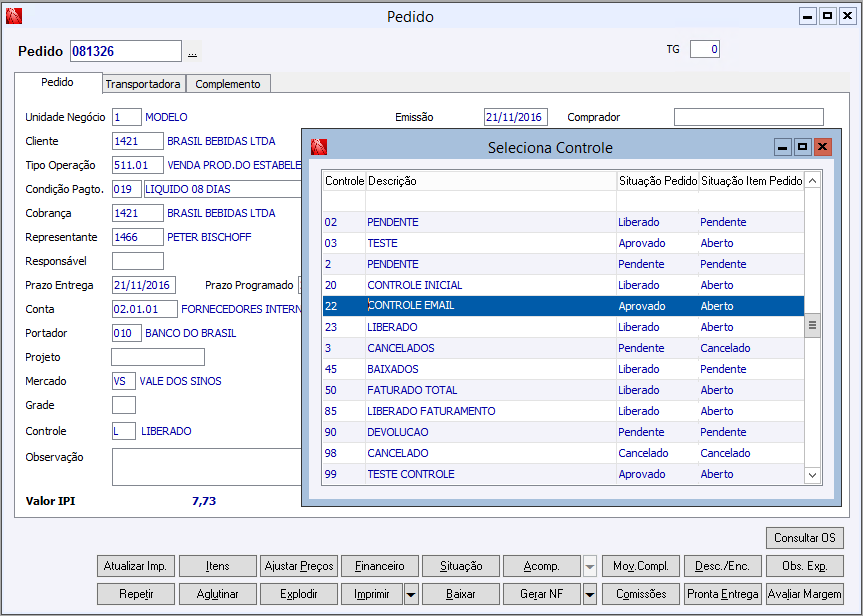Viewport: 863px width, 616px height.
Task: Click the Financeiro button
Action: click(380, 566)
